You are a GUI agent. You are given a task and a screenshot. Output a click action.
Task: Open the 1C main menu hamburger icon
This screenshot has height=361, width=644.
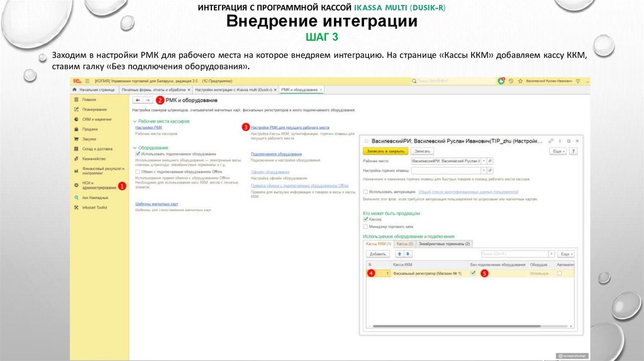(x=87, y=81)
